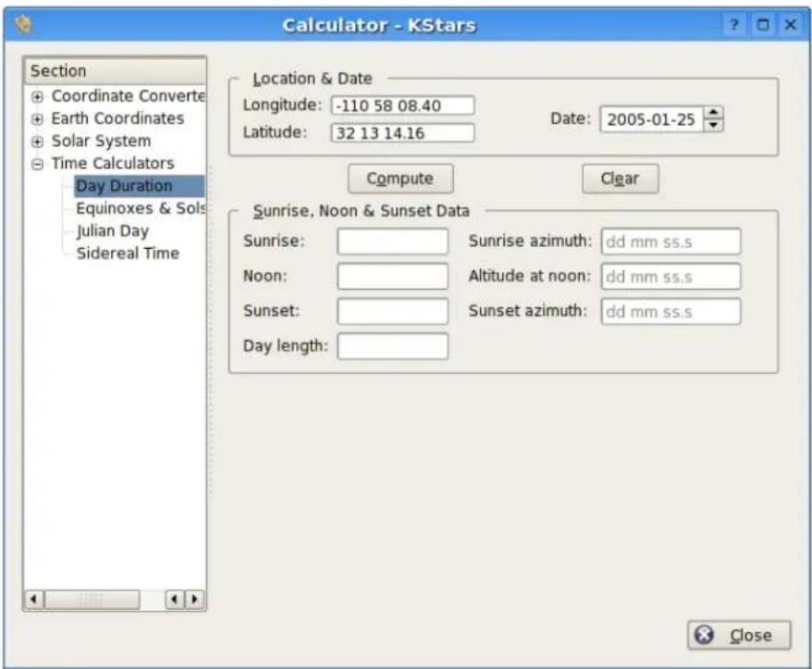This screenshot has height=669, width=812.
Task: Click the Close button's X icon
Action: pos(704,635)
